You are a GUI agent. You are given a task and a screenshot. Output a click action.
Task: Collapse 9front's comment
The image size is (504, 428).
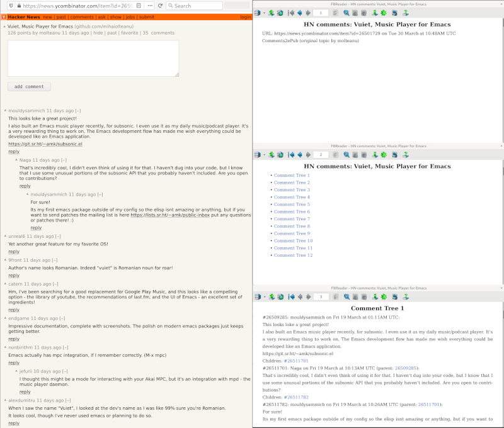tap(55, 260)
